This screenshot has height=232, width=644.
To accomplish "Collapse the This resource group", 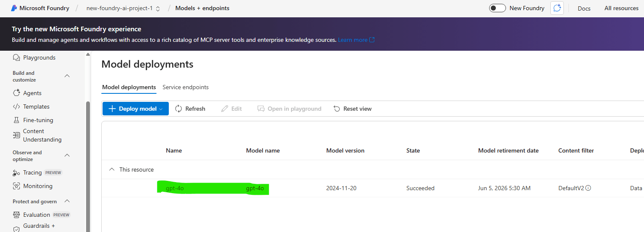I will (x=112, y=169).
